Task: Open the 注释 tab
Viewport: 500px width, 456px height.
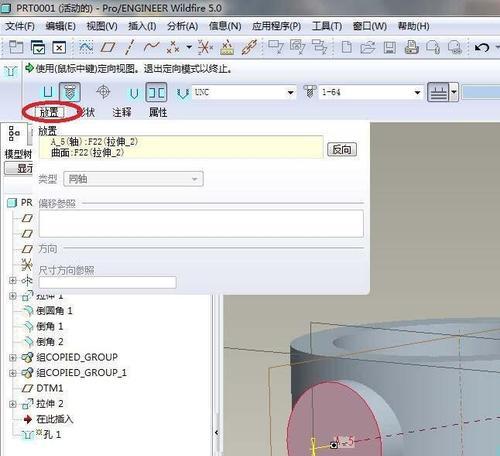Action: click(x=122, y=112)
